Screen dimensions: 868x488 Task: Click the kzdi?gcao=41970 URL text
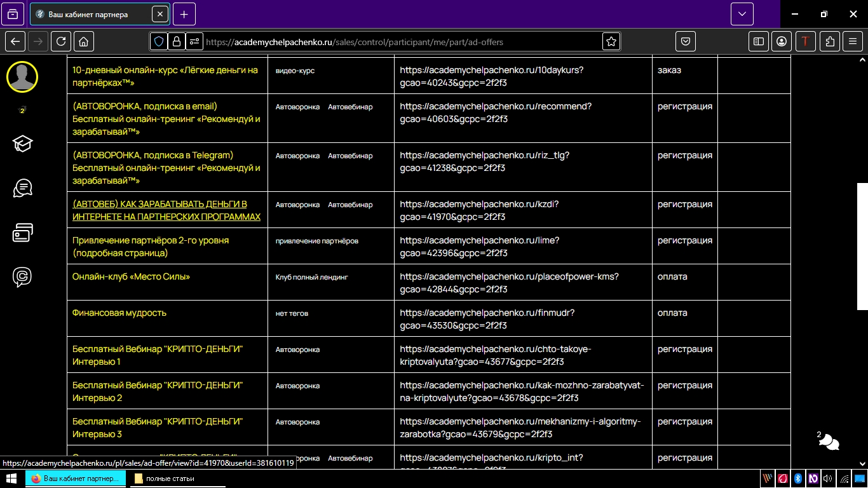point(479,210)
